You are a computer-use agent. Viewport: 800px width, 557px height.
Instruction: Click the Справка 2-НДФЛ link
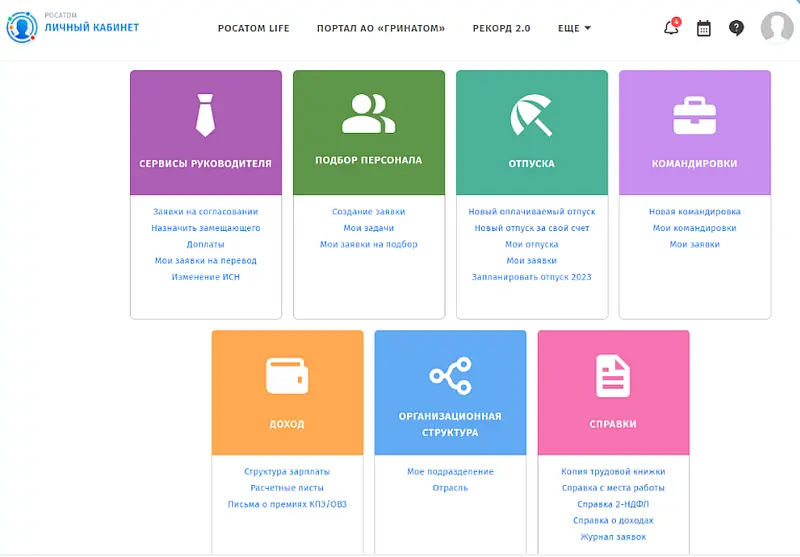pyautogui.click(x=613, y=504)
